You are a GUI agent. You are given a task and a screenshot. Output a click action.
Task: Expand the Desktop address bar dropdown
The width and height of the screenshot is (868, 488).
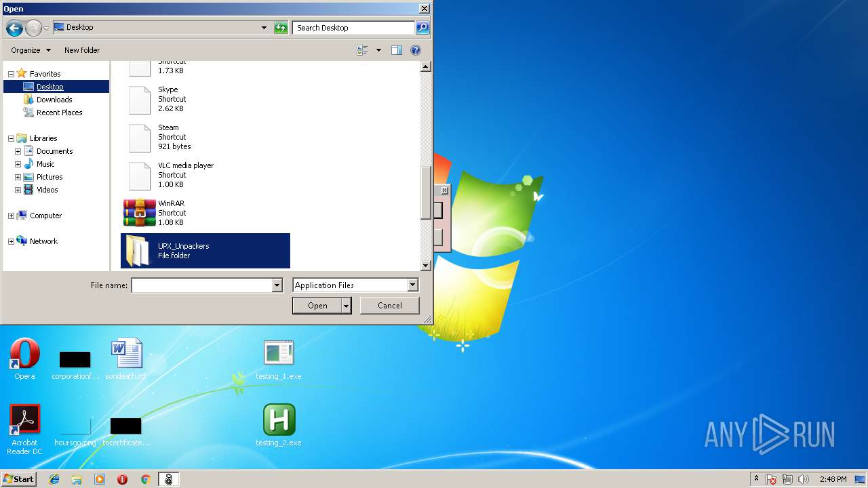point(264,28)
